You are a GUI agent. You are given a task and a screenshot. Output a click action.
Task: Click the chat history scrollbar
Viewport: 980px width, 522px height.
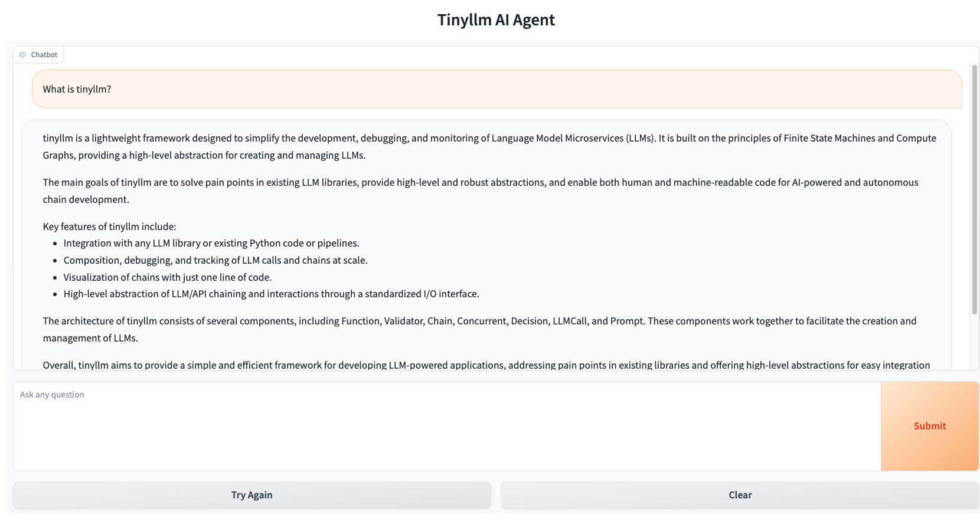(x=975, y=189)
